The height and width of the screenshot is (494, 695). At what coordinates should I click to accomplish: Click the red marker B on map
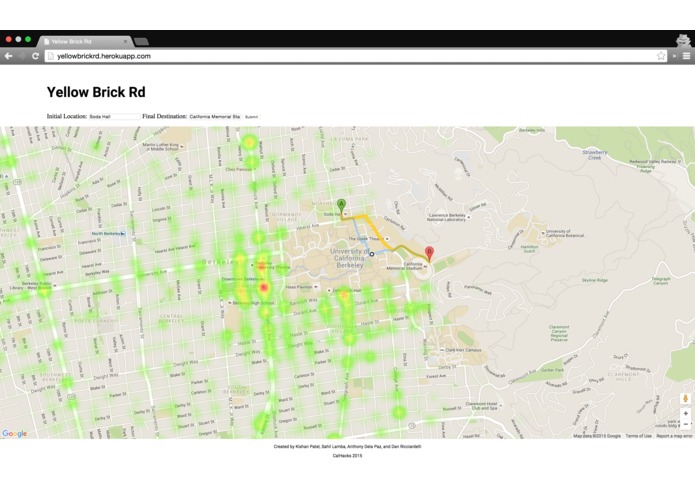429,254
